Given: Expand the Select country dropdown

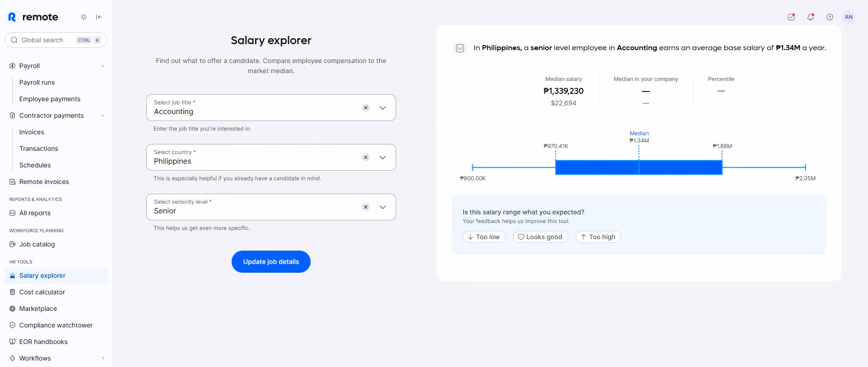Looking at the screenshot, I should pyautogui.click(x=383, y=157).
